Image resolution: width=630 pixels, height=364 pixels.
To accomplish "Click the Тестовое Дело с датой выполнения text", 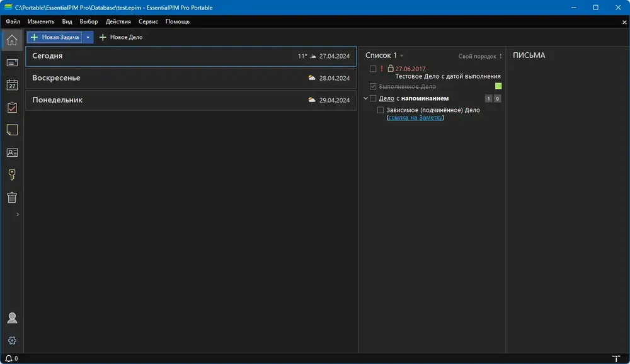I will click(448, 76).
